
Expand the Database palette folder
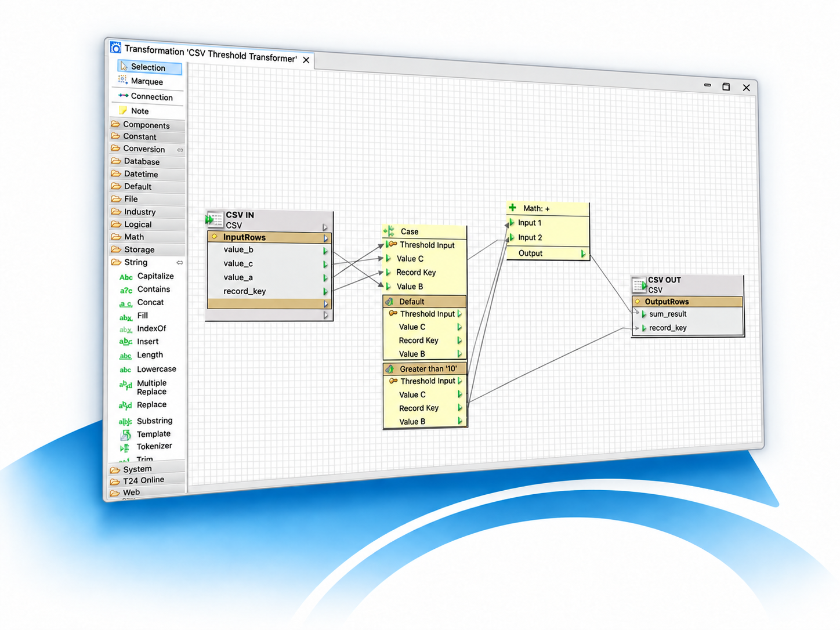pos(147,162)
